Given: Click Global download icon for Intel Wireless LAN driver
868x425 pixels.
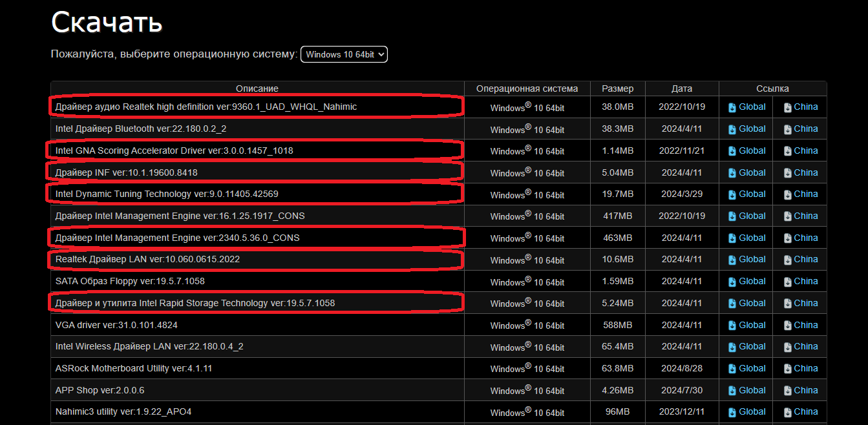Looking at the screenshot, I should [732, 347].
